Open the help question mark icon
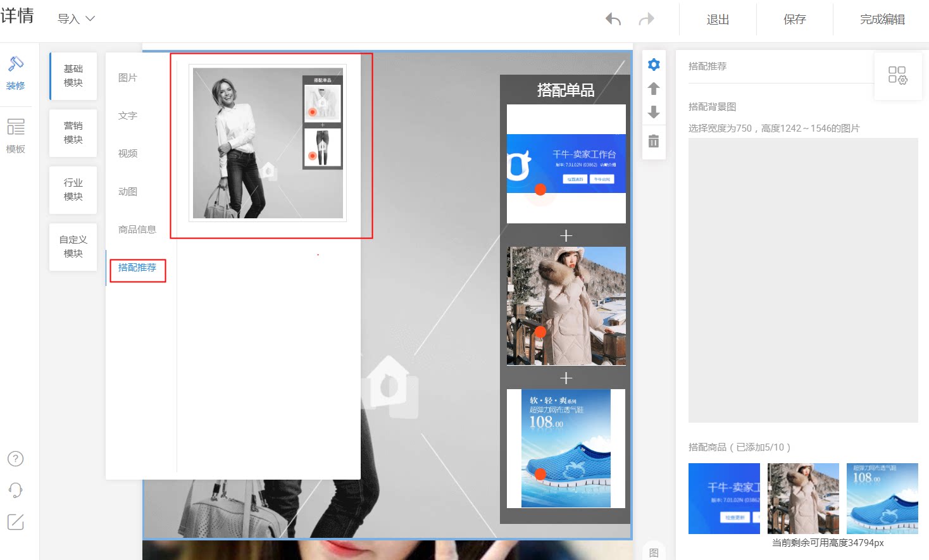Image resolution: width=929 pixels, height=560 pixels. [x=15, y=459]
